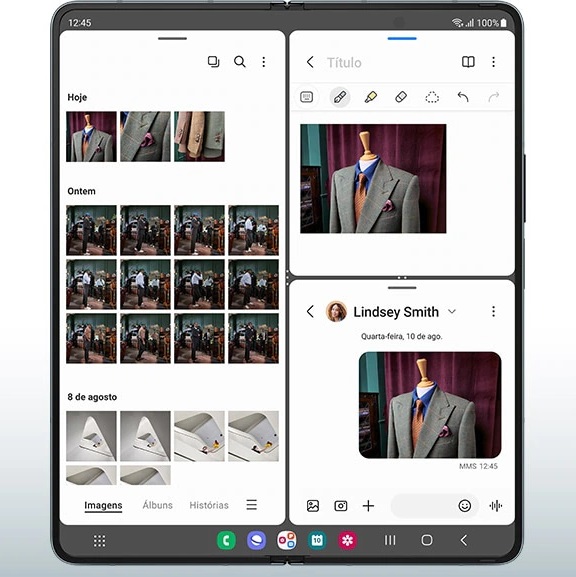Launch the green Phone app from taskbar

227,541
